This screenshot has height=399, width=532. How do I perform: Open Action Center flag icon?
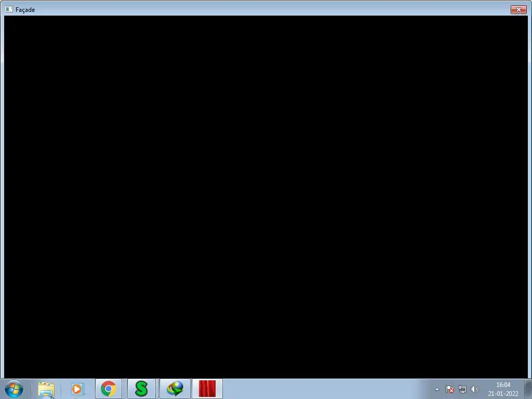point(450,389)
